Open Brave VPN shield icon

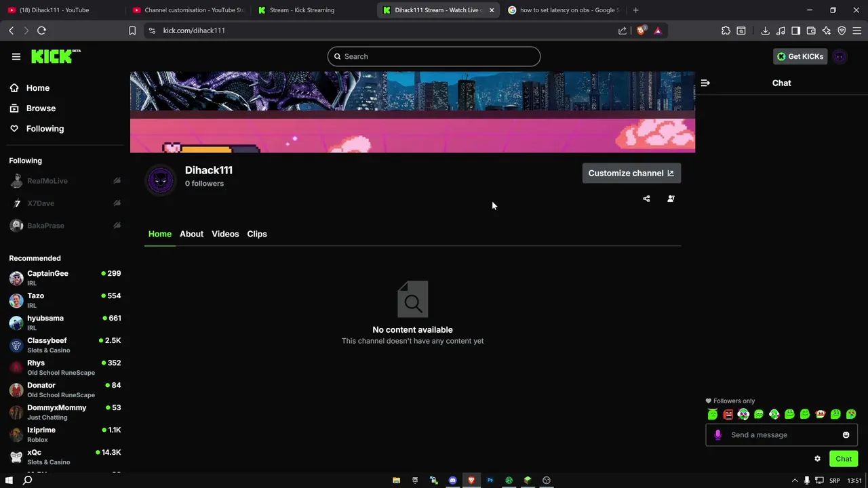[x=842, y=30]
